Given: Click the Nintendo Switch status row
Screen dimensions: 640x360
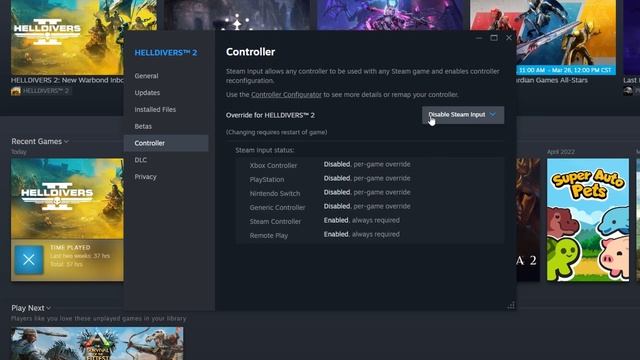Looking at the screenshot, I should [x=369, y=193].
